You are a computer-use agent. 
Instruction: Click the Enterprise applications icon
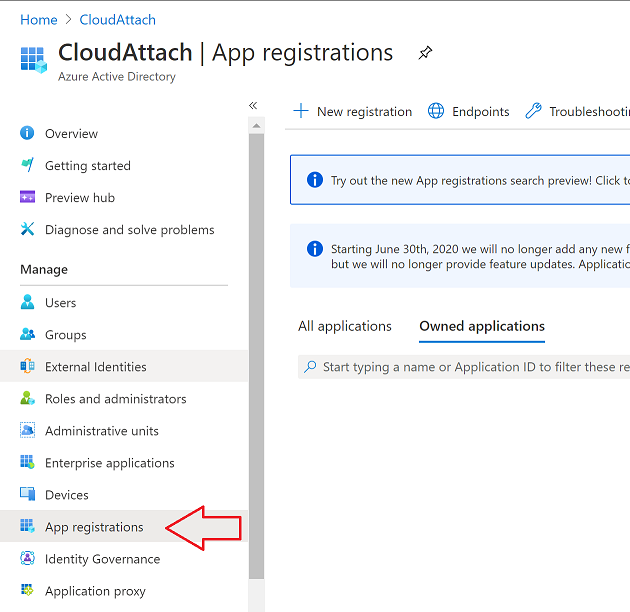click(27, 462)
